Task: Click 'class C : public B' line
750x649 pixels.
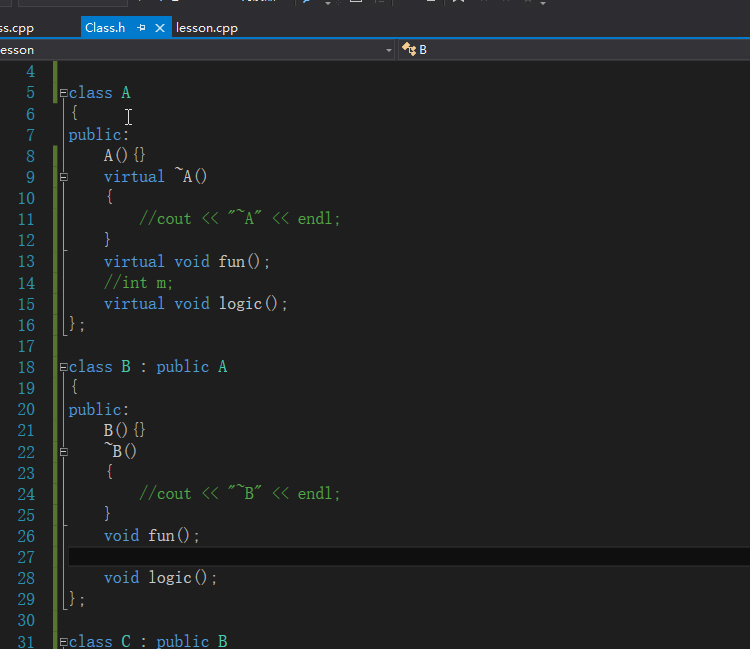Action: tap(148, 641)
